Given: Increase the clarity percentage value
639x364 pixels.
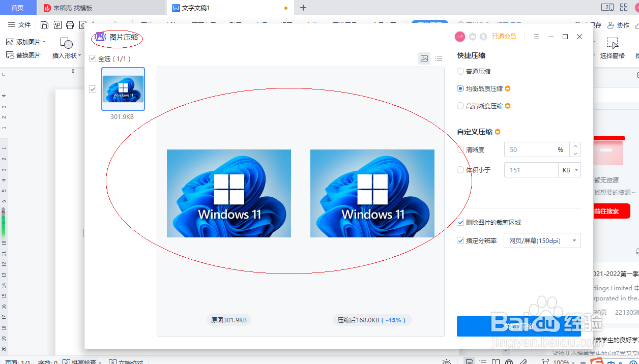Looking at the screenshot, I should pyautogui.click(x=575, y=146).
